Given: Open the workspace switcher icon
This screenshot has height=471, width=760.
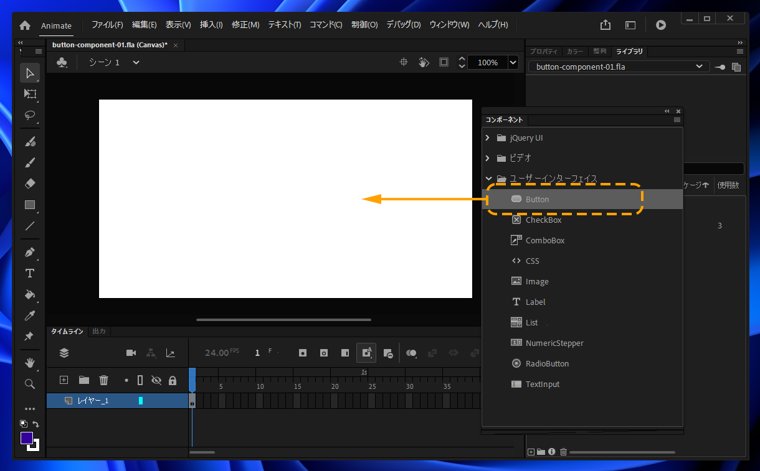Looking at the screenshot, I should point(630,25).
